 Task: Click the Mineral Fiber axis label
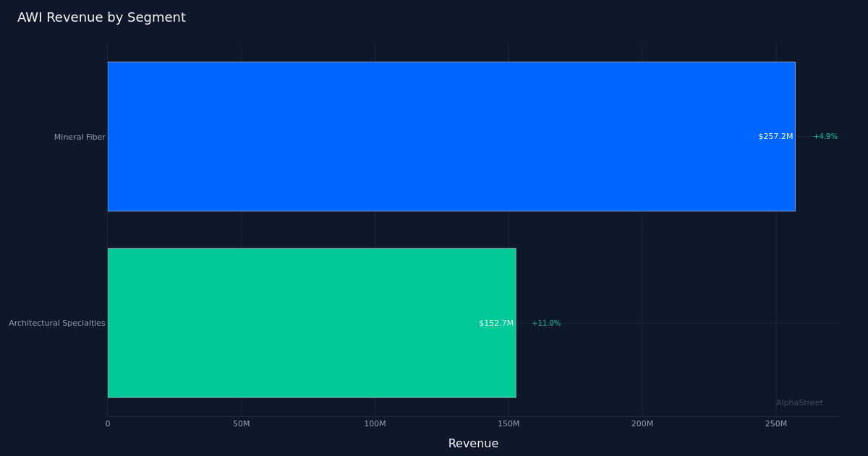tap(79, 137)
